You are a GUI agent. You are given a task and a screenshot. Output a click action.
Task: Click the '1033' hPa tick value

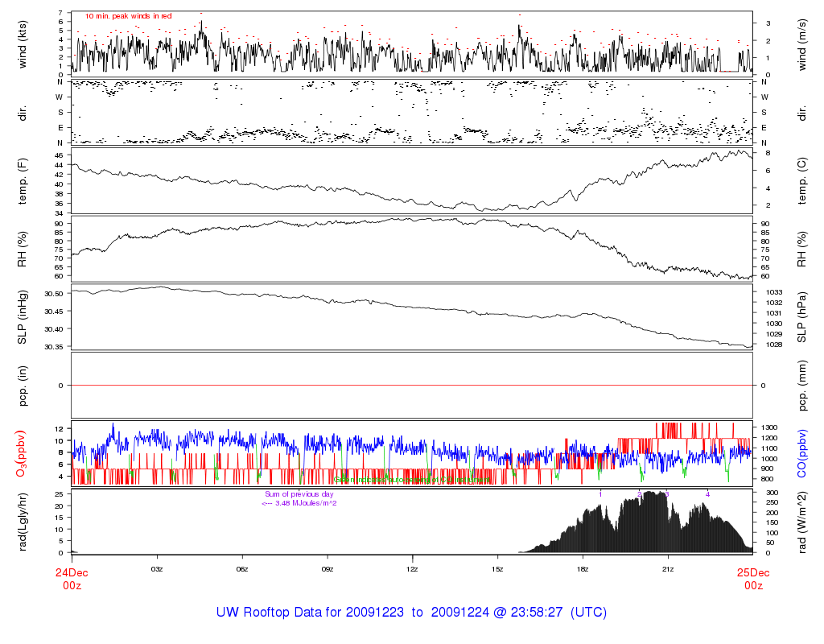774,292
